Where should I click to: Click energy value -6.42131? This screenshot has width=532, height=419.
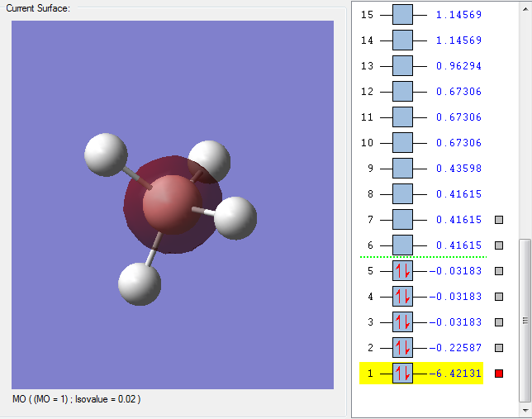(x=455, y=374)
